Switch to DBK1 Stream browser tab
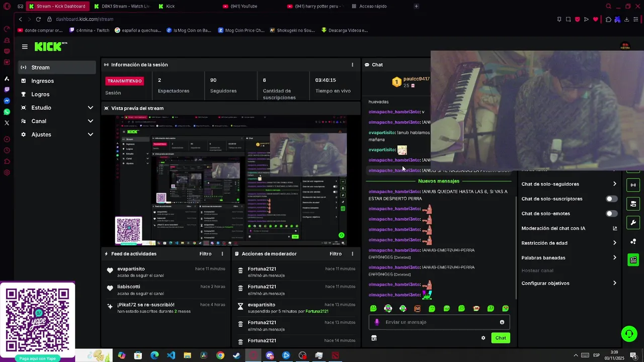Image resolution: width=644 pixels, height=362 pixels. pyautogui.click(x=122, y=6)
